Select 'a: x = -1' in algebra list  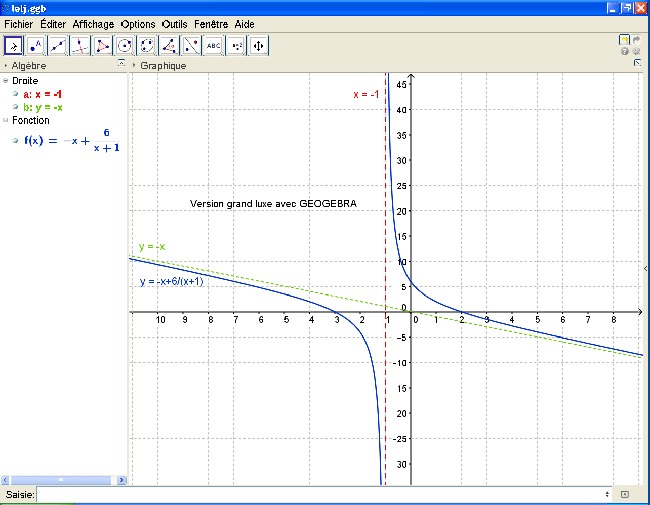[x=43, y=94]
